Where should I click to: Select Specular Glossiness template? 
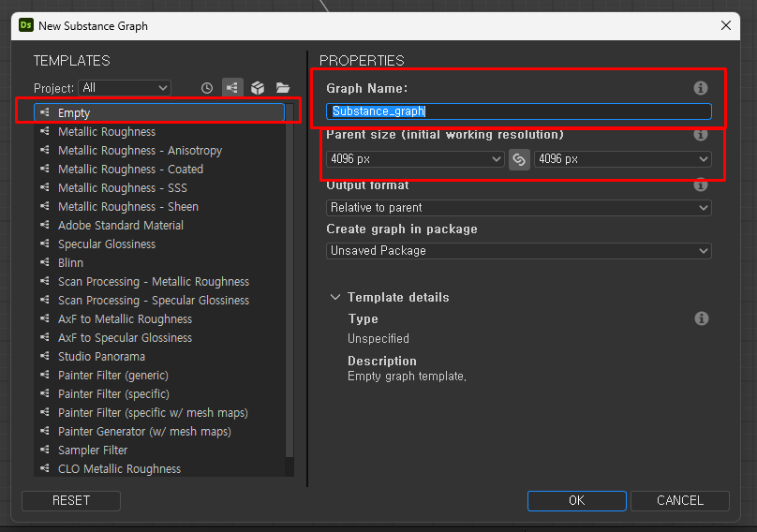pyautogui.click(x=159, y=244)
